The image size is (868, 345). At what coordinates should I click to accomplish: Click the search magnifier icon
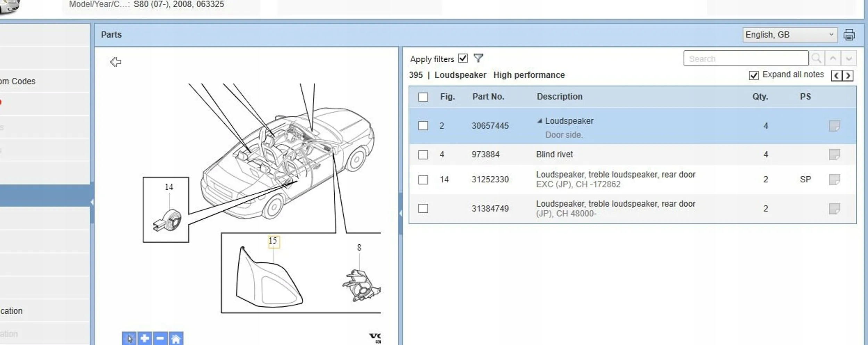(x=817, y=58)
